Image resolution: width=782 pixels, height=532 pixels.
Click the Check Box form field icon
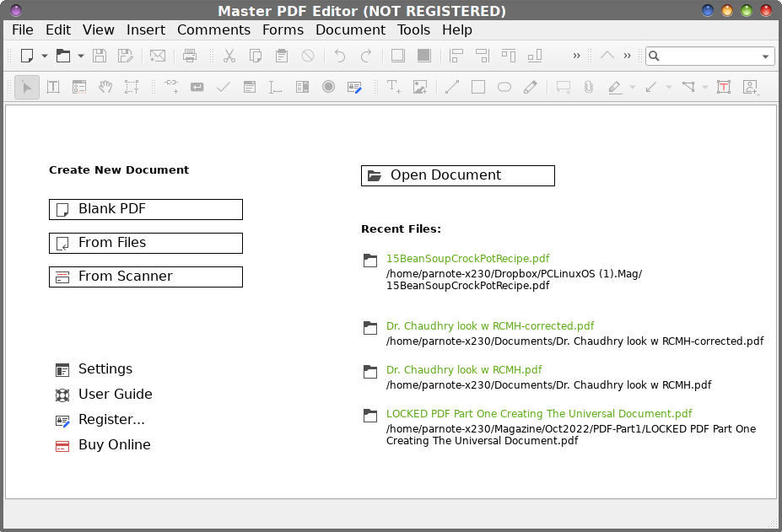tap(224, 87)
